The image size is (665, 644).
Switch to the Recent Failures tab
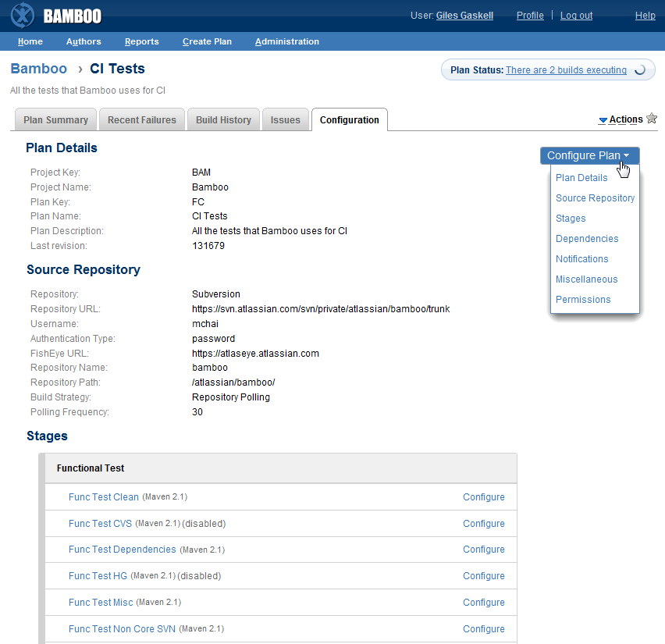[x=141, y=120]
